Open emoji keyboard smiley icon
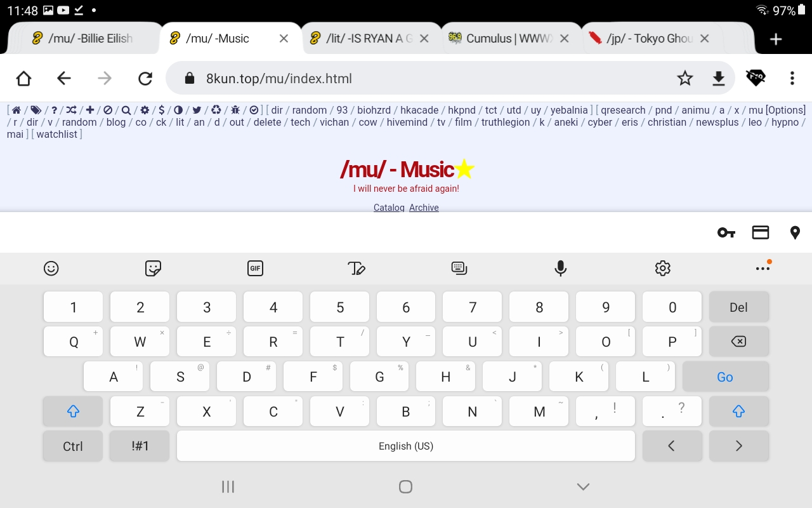This screenshot has width=812, height=508. (x=51, y=269)
